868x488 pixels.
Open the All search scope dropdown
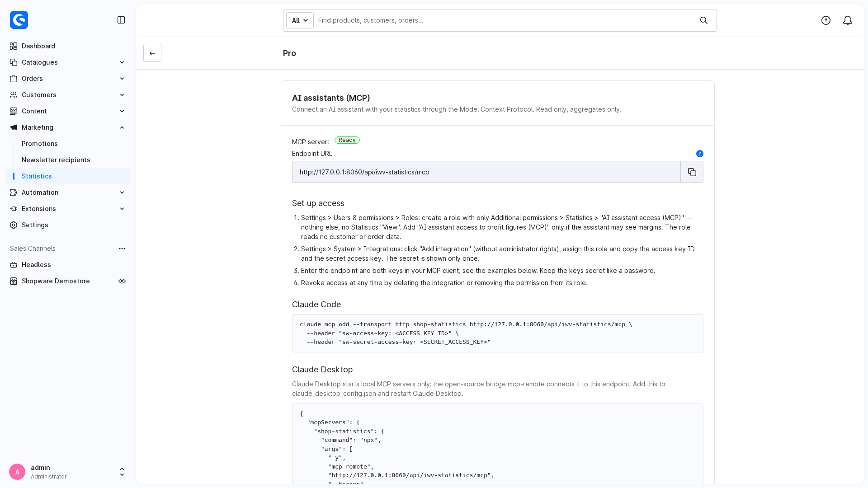[x=300, y=20]
